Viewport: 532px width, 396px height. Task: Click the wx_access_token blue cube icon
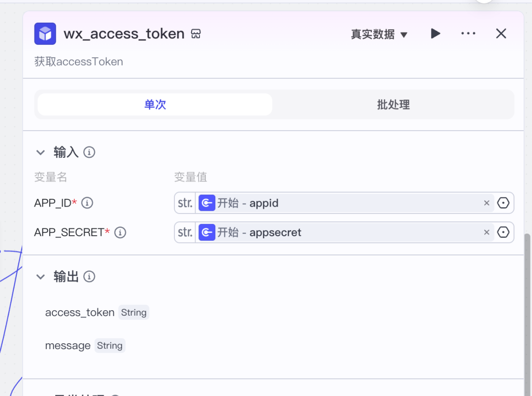(x=45, y=34)
